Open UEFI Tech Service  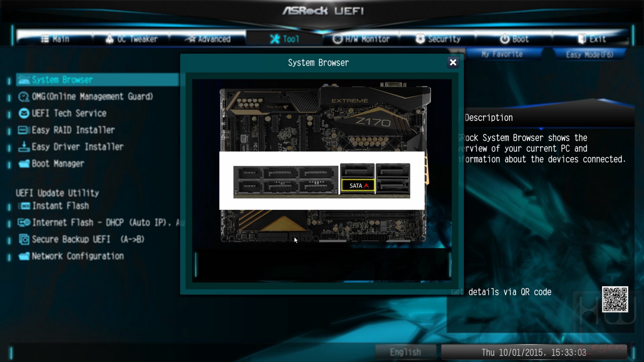69,113
